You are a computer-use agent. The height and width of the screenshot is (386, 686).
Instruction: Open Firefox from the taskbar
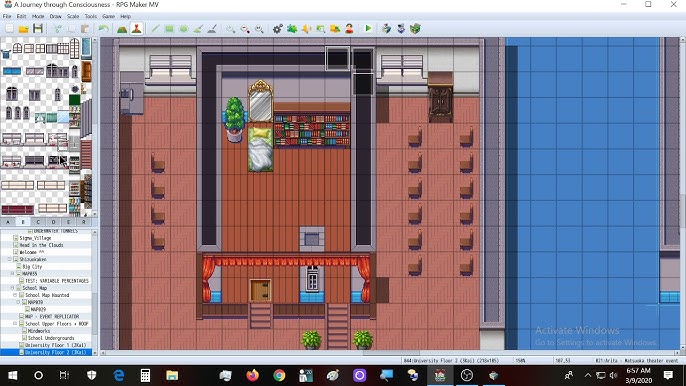click(x=252, y=375)
